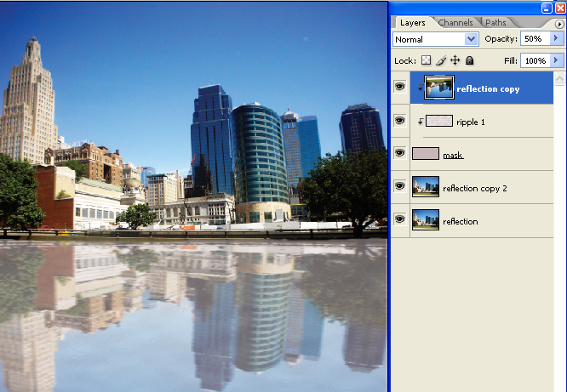
Task: Click the Fill 100% value field
Action: click(535, 60)
